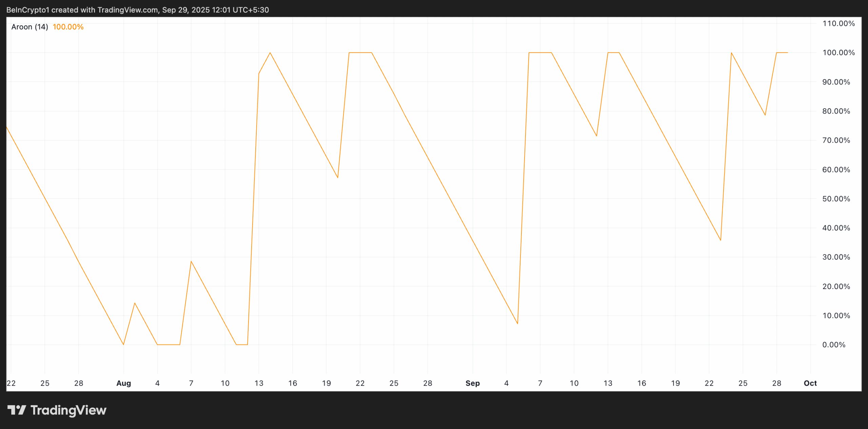The image size is (868, 429).
Task: Click the 7 date label in September
Action: tap(540, 383)
